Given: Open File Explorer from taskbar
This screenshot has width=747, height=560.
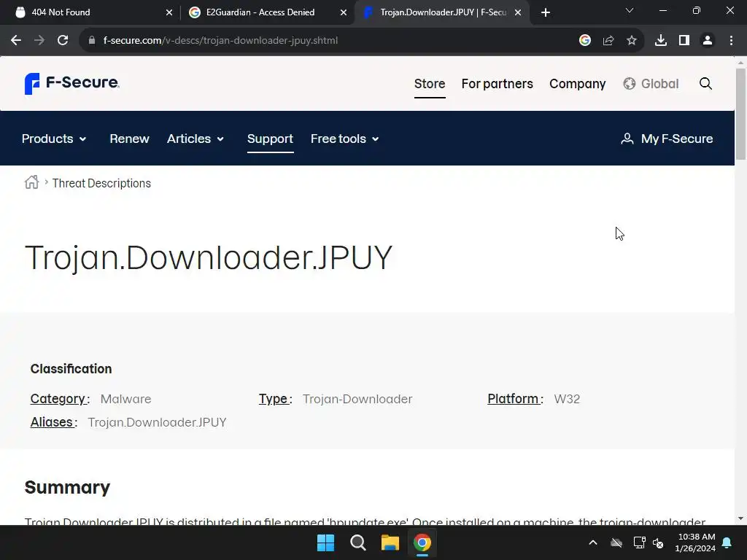Looking at the screenshot, I should (x=390, y=542).
